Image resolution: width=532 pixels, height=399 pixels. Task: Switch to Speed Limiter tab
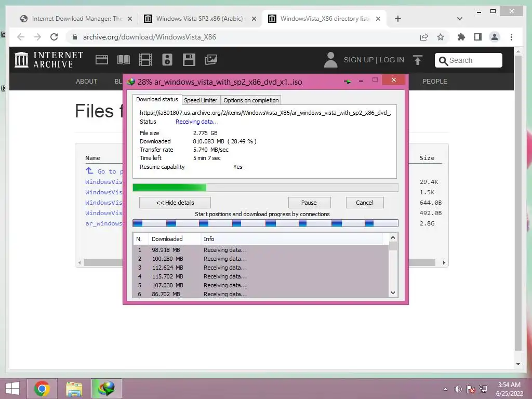tap(201, 100)
